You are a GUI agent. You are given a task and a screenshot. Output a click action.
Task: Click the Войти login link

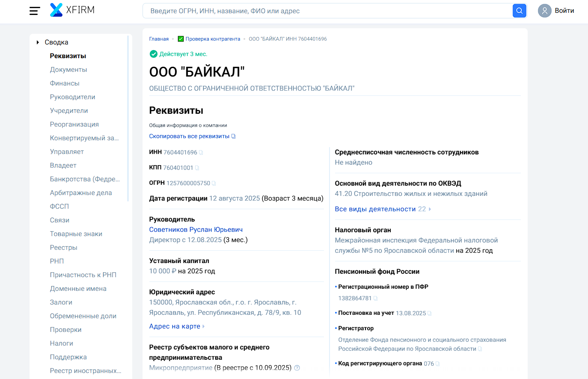[x=564, y=11]
